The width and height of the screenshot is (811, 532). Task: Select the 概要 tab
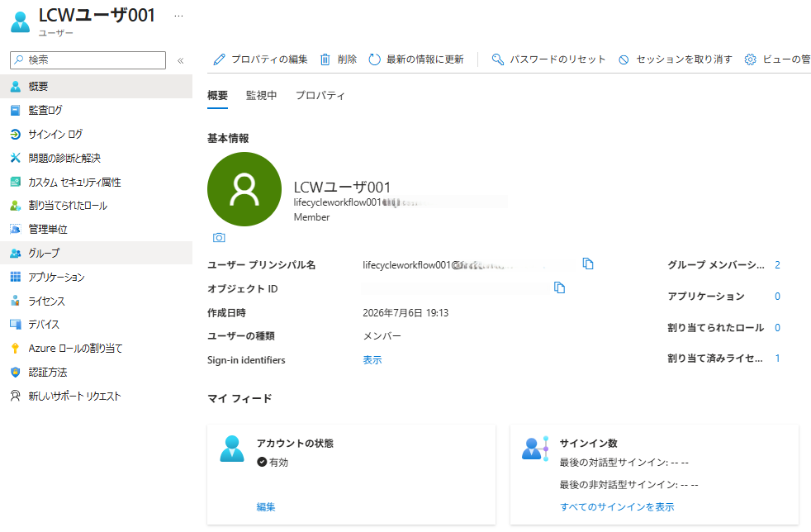[218, 95]
